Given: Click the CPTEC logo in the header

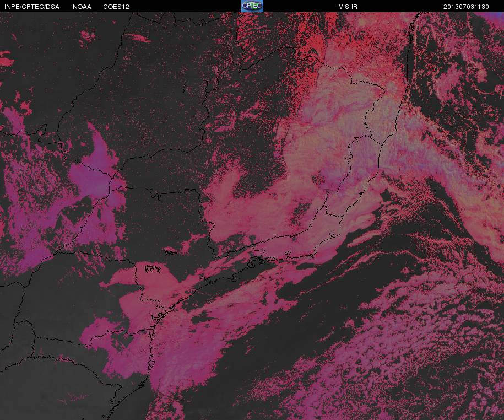Looking at the screenshot, I should tap(252, 6).
